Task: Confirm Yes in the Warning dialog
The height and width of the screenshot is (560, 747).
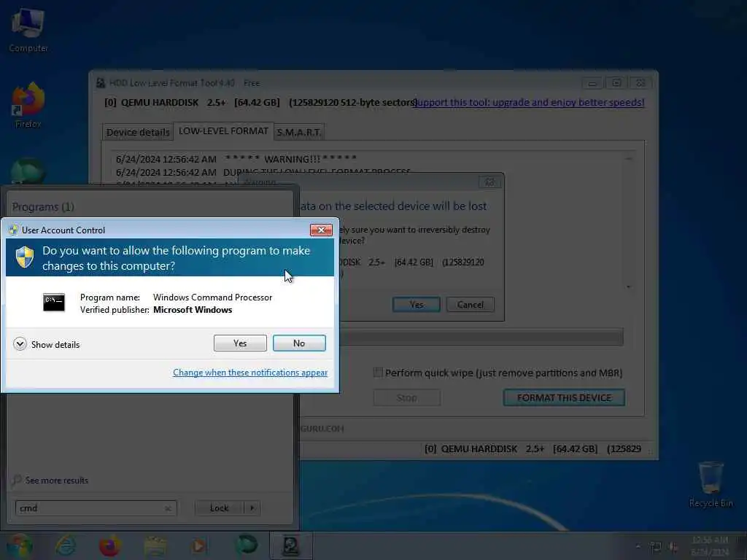Action: pos(417,305)
